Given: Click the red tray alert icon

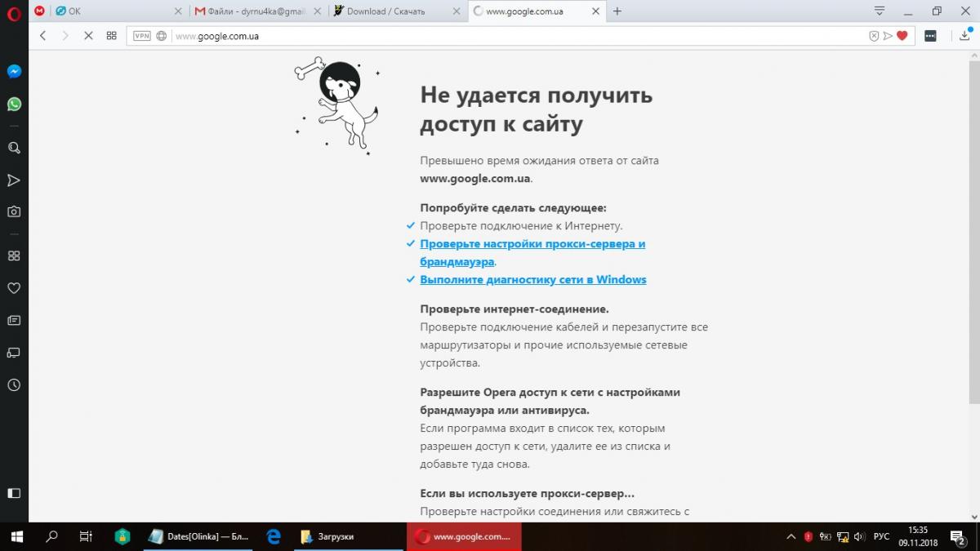Looking at the screenshot, I should (808, 536).
